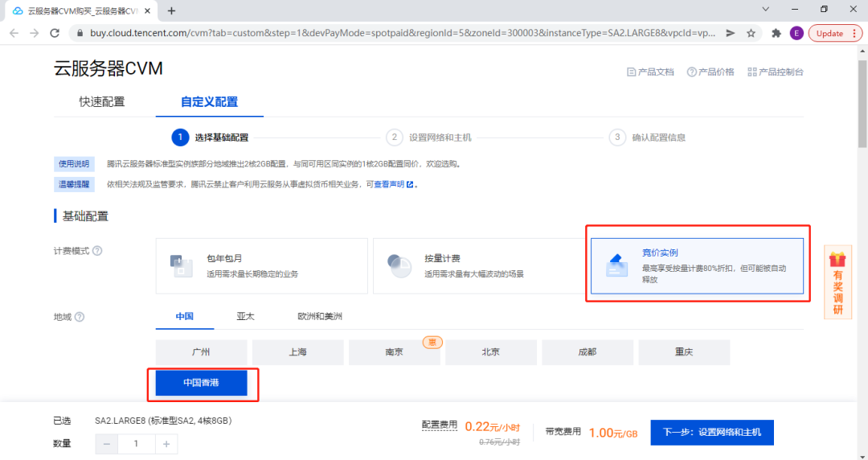Click the 按量计费 pie icon
Viewport: 868px width, 460px height.
(399, 266)
